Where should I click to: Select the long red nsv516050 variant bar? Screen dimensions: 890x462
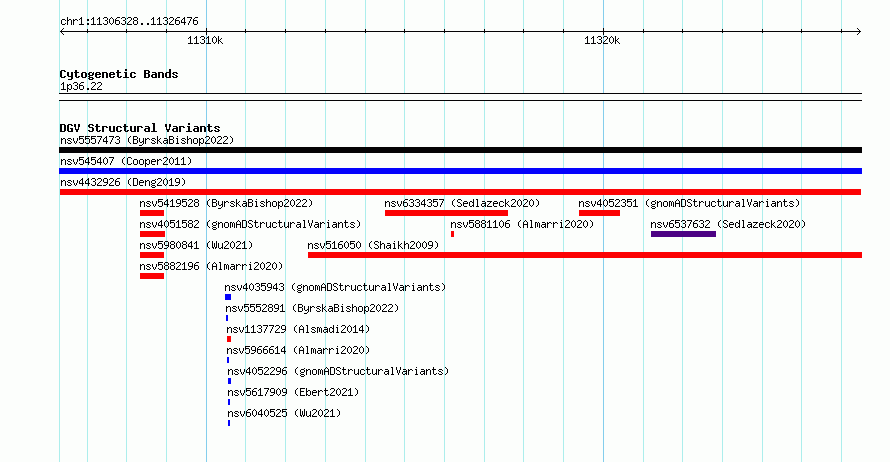tap(585, 255)
